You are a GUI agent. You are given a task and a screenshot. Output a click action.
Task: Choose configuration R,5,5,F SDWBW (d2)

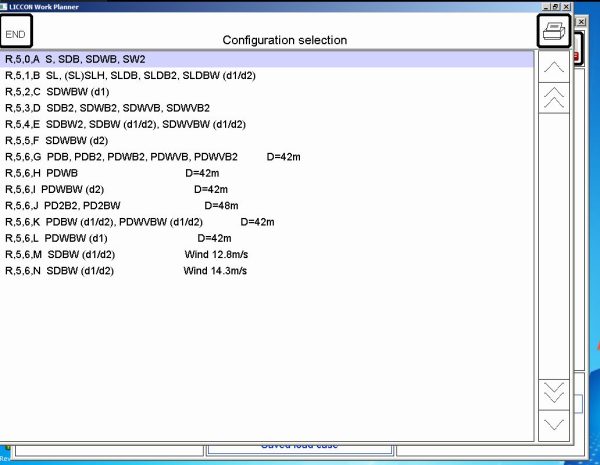pos(267,140)
